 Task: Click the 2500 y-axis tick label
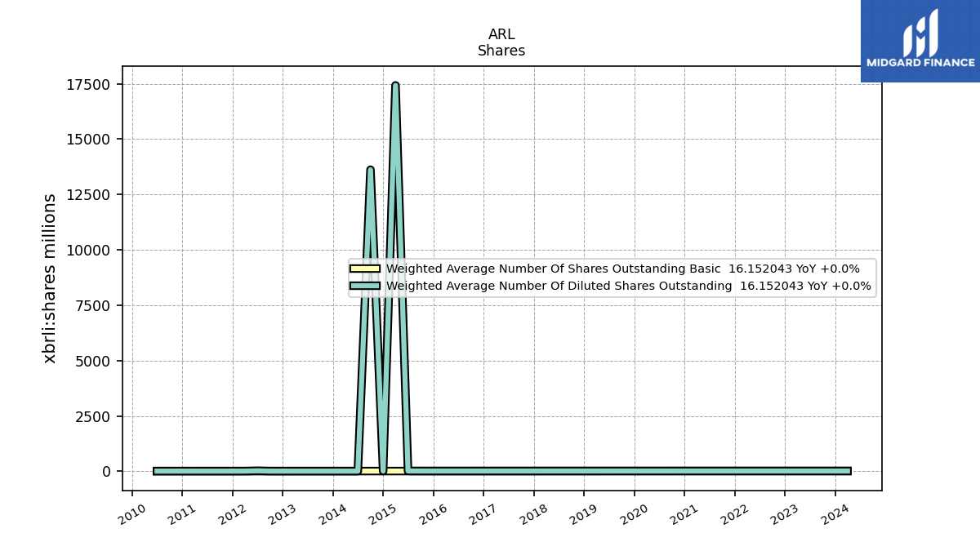click(x=93, y=416)
